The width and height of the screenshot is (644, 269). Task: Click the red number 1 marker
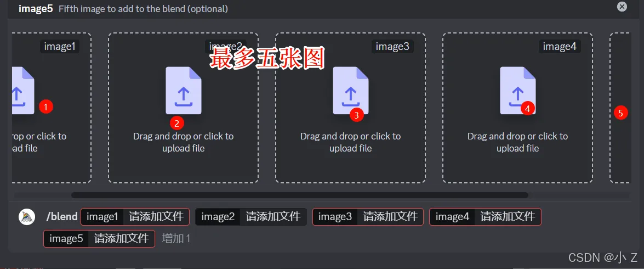(x=46, y=107)
